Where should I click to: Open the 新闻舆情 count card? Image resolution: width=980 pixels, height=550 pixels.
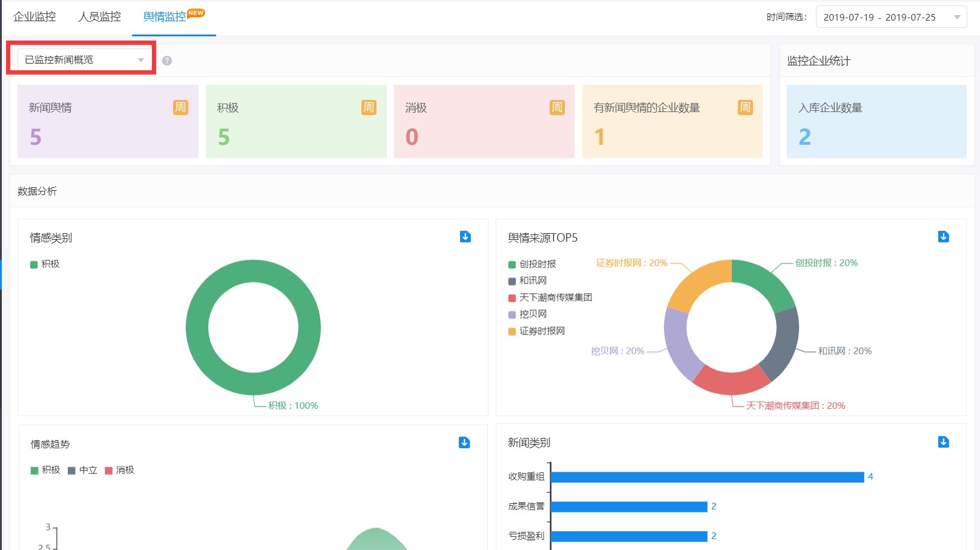tap(108, 121)
